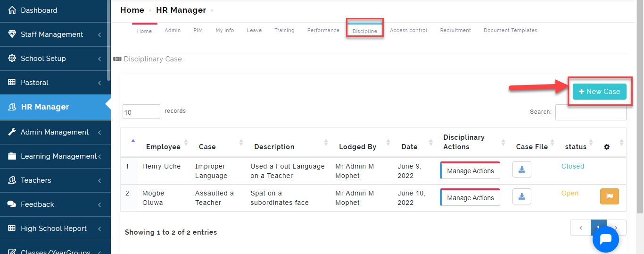The height and width of the screenshot is (254, 644).
Task: Open the Training tab
Action: tap(284, 30)
